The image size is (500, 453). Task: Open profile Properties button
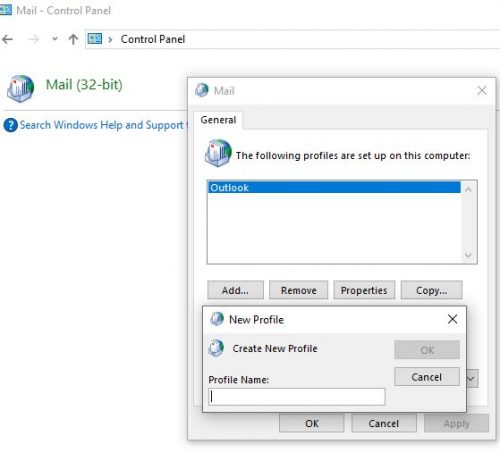pos(364,290)
